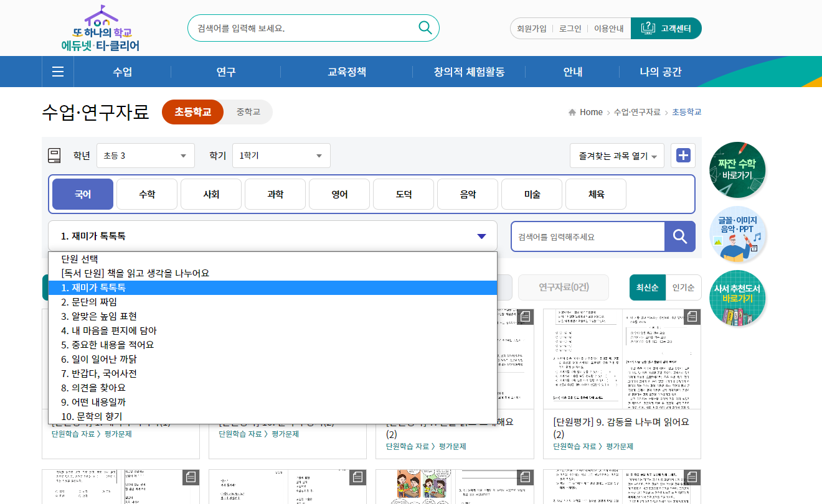
Task: Choose 2. 문단의 짜임 option
Action: tap(273, 302)
